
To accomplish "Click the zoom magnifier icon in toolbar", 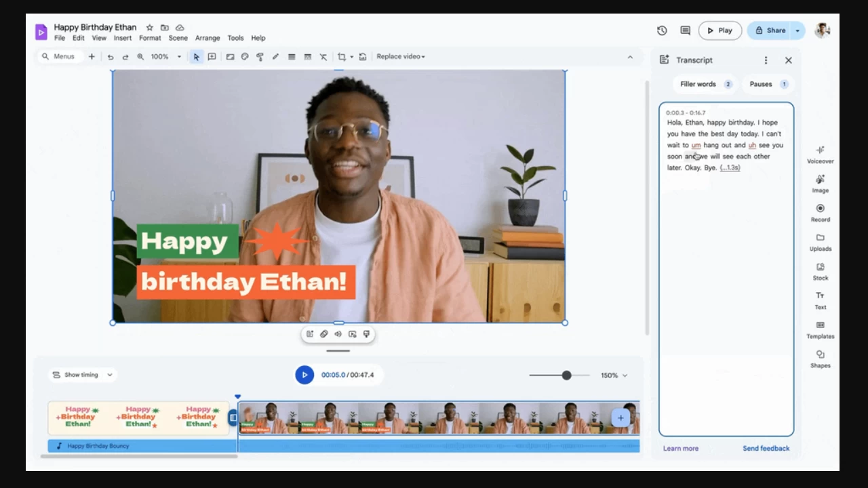I will [140, 57].
